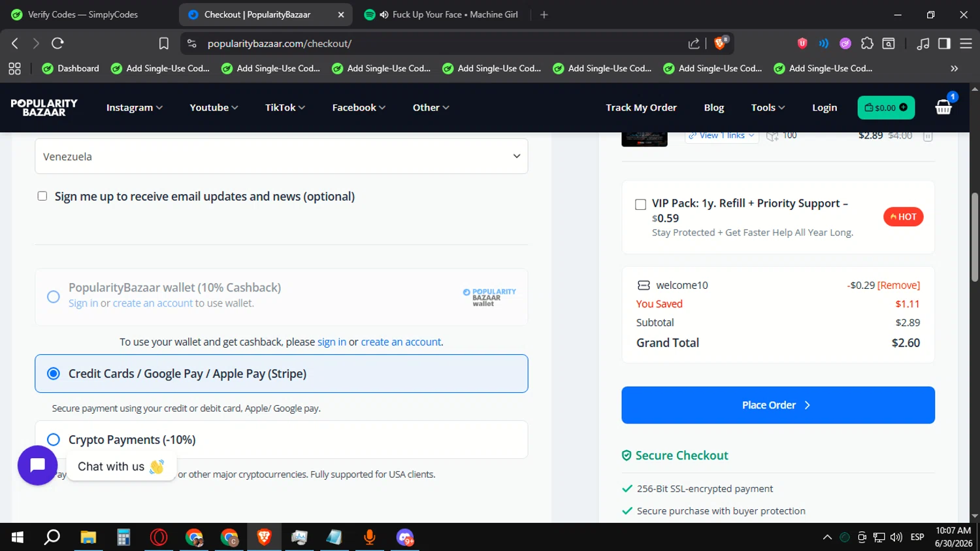The image size is (980, 551).
Task: Show hidden system tray icons
Action: click(x=827, y=537)
